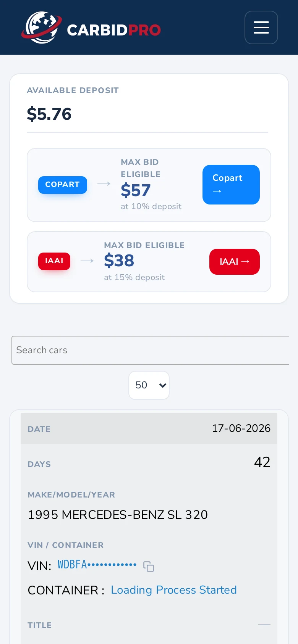Click the red IAAI badge
This screenshot has height=644, width=298.
pos(54,261)
